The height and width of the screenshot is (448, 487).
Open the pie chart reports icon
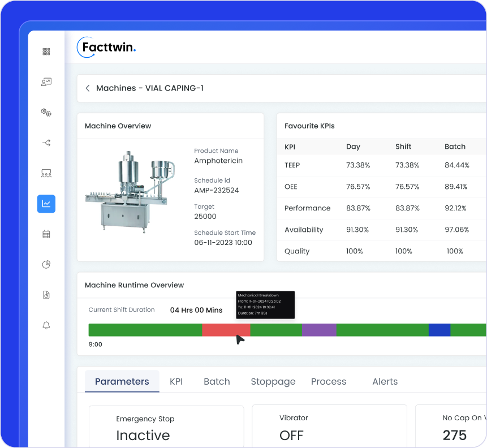click(46, 264)
